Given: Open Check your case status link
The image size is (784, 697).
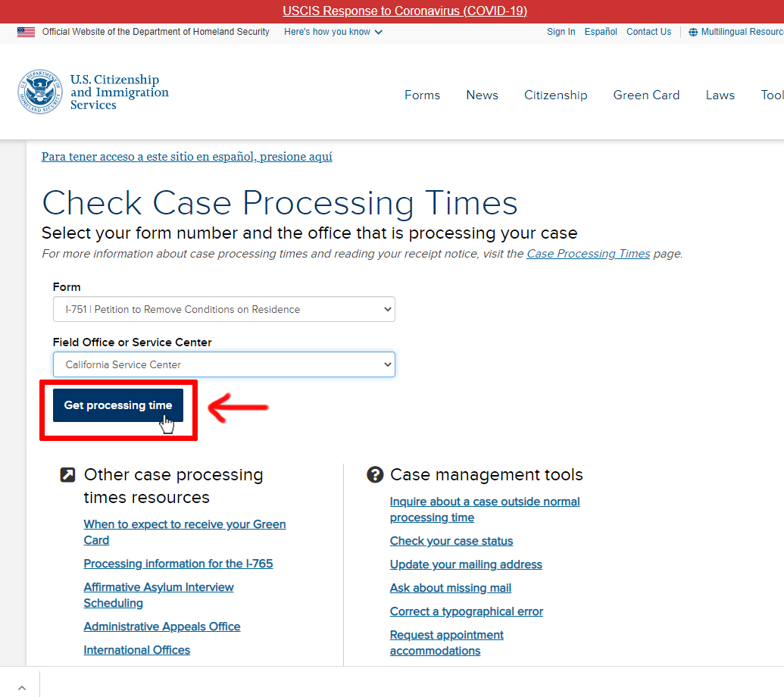Looking at the screenshot, I should tap(451, 541).
